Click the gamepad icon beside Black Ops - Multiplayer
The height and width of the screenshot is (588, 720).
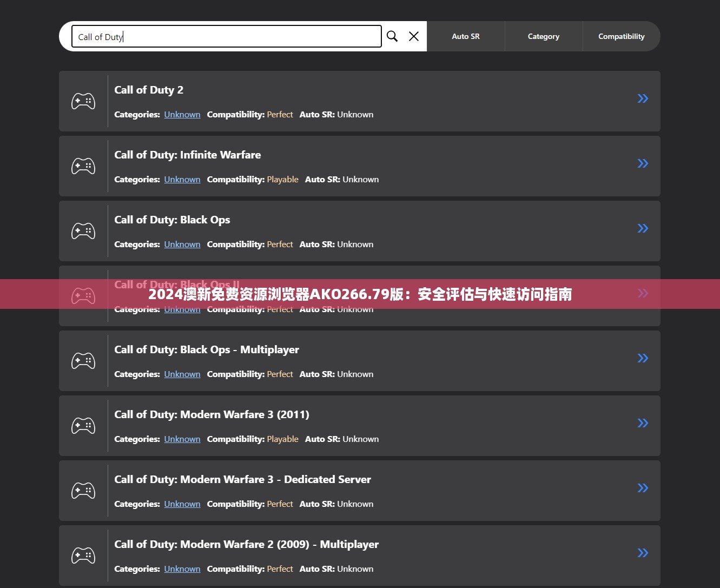coord(83,361)
